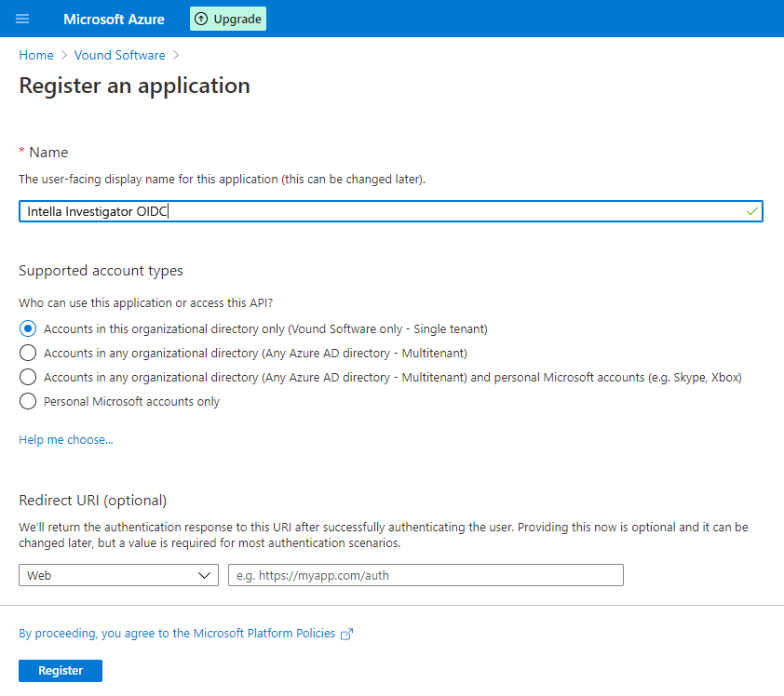Choose multitenant plus personal Microsoft accounts option
The width and height of the screenshot is (784, 696).
point(27,377)
